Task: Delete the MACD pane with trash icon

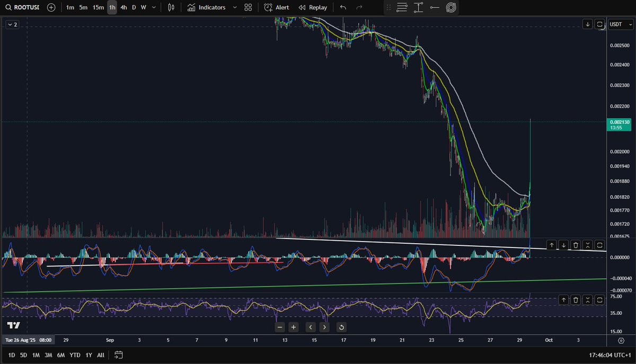Action: pyautogui.click(x=576, y=245)
